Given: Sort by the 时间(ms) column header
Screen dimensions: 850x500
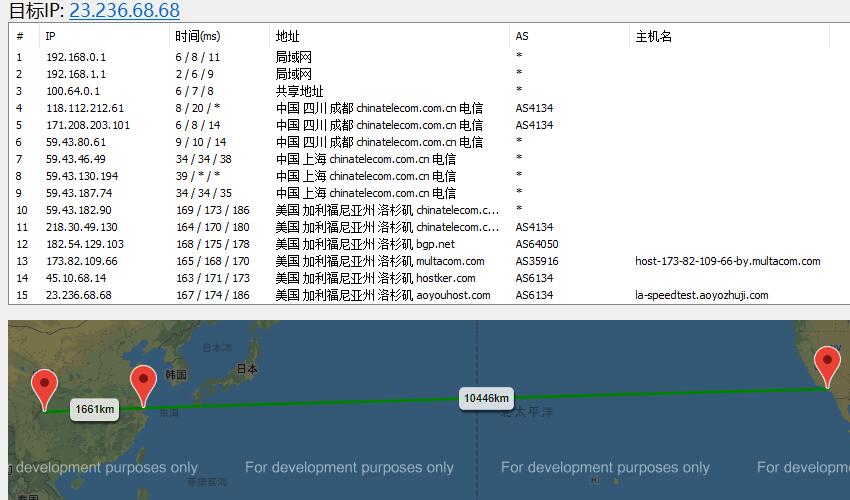Looking at the screenshot, I should click(218, 36).
